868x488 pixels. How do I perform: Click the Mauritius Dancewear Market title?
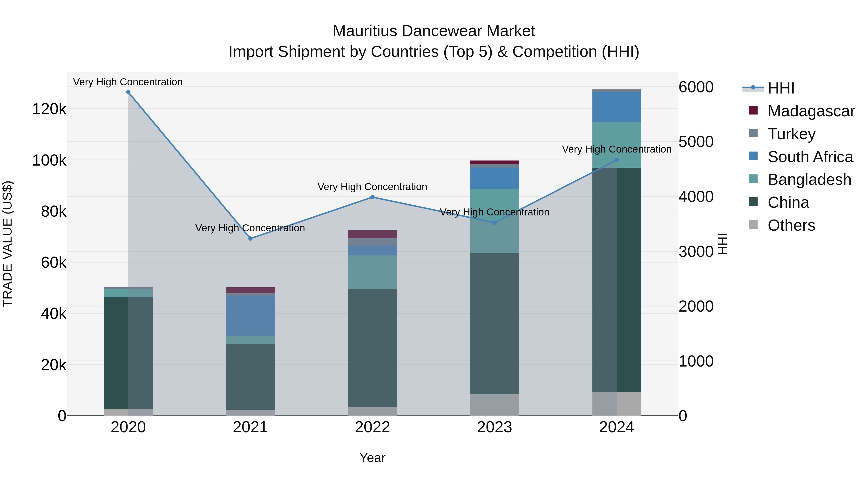(x=434, y=31)
